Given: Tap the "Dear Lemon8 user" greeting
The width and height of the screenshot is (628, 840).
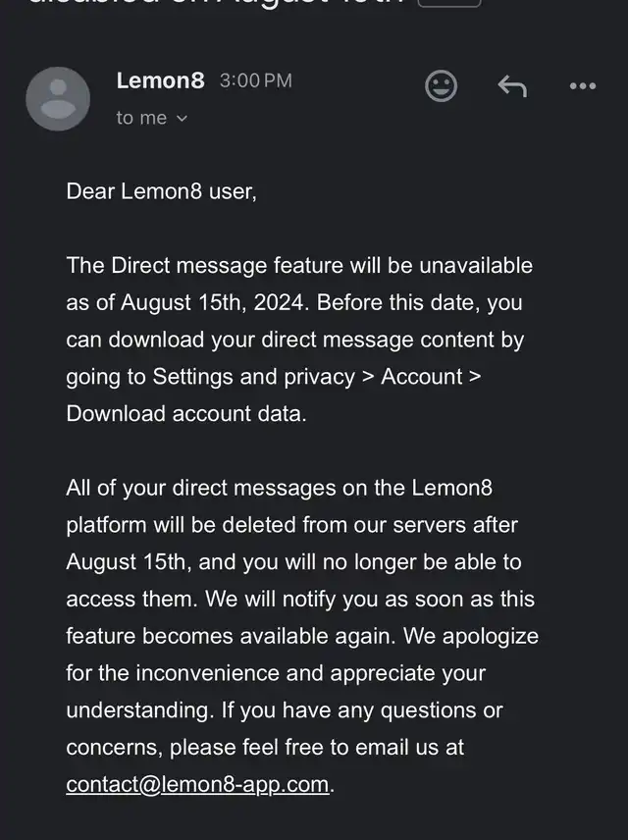Looking at the screenshot, I should 161,191.
